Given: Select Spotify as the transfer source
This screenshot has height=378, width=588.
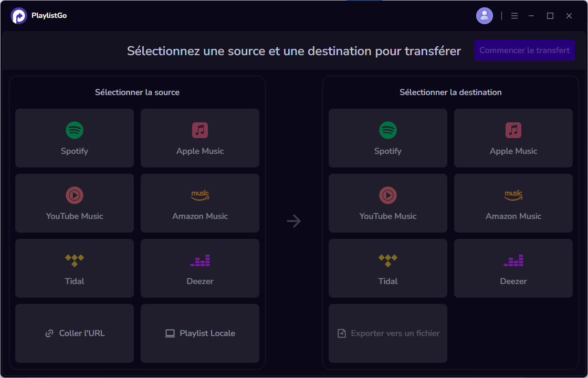Looking at the screenshot, I should [x=74, y=138].
